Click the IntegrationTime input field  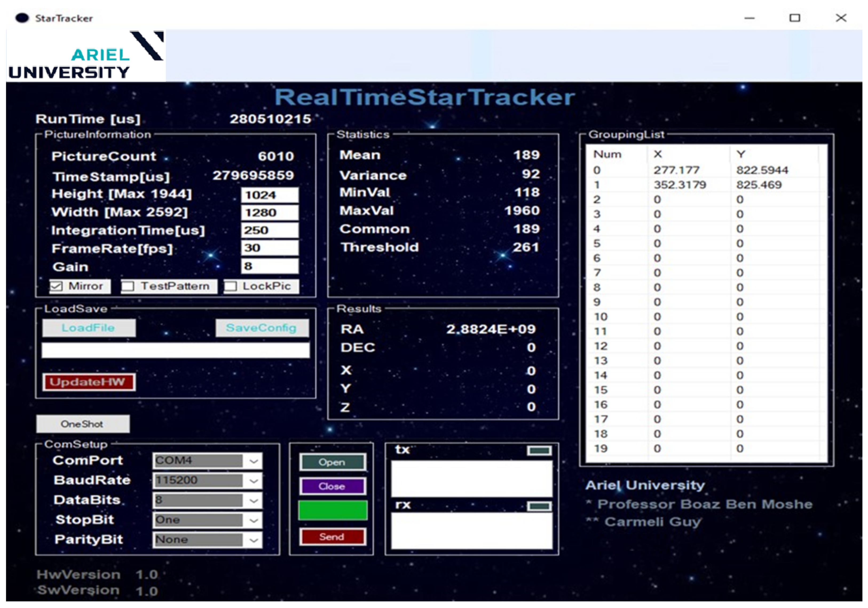tap(269, 230)
